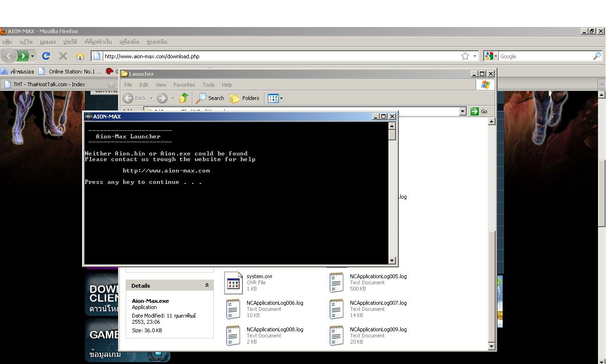Image resolution: width=607 pixels, height=364 pixels.
Task: Close the ThaiHostTalk.com tab
Action: click(111, 84)
